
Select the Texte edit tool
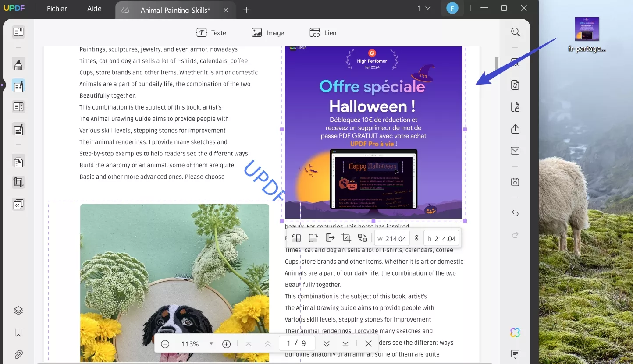(x=211, y=32)
